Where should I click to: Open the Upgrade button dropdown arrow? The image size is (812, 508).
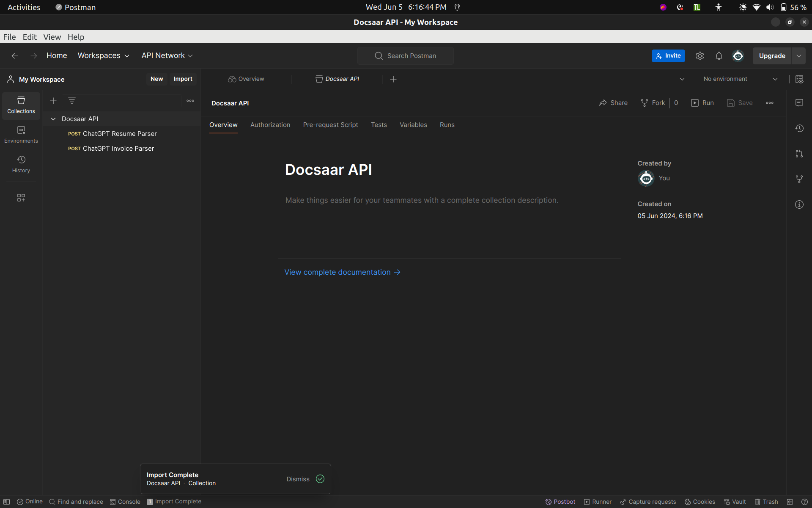799,56
